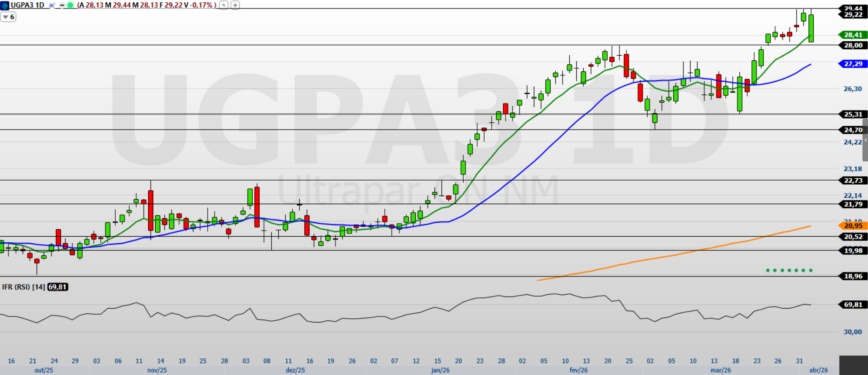The width and height of the screenshot is (868, 375).
Task: Select the jan/26 month on the time axis
Action: [440, 370]
